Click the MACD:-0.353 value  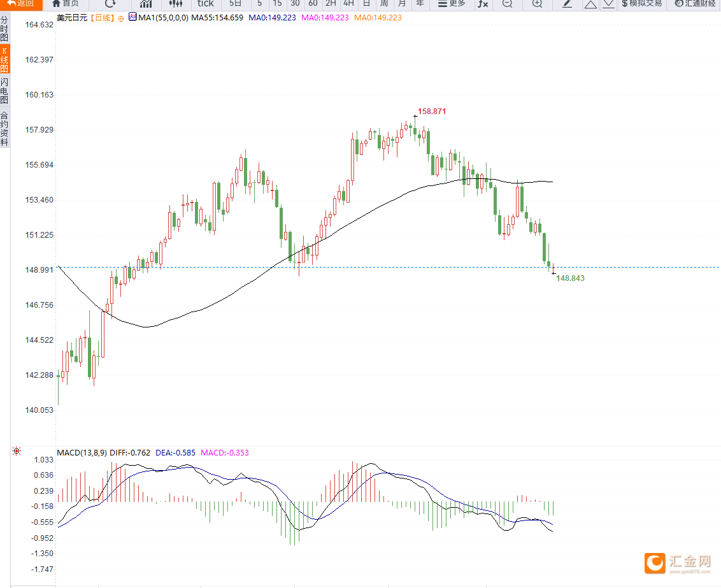click(225, 453)
